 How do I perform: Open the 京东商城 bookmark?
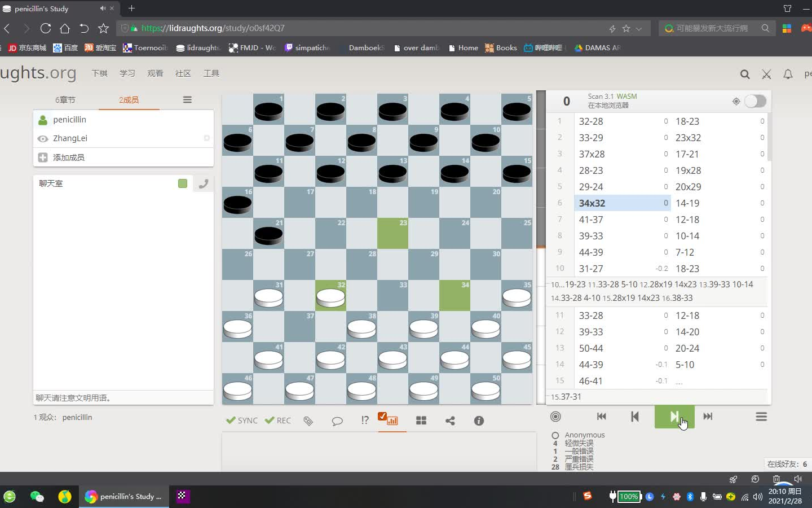28,48
